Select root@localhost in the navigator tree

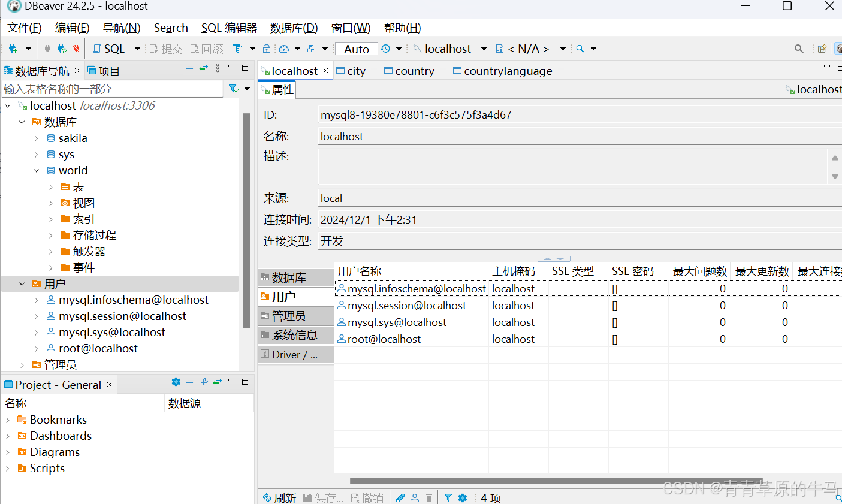point(98,348)
